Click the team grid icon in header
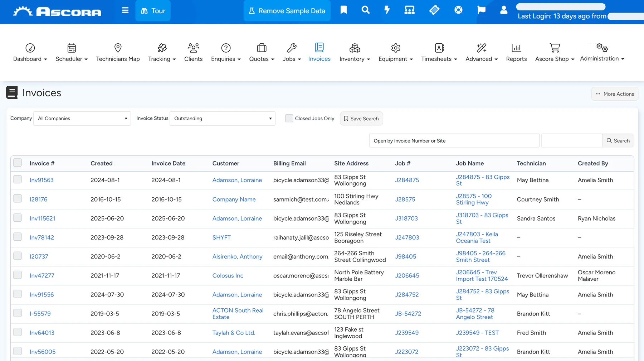 (410, 10)
